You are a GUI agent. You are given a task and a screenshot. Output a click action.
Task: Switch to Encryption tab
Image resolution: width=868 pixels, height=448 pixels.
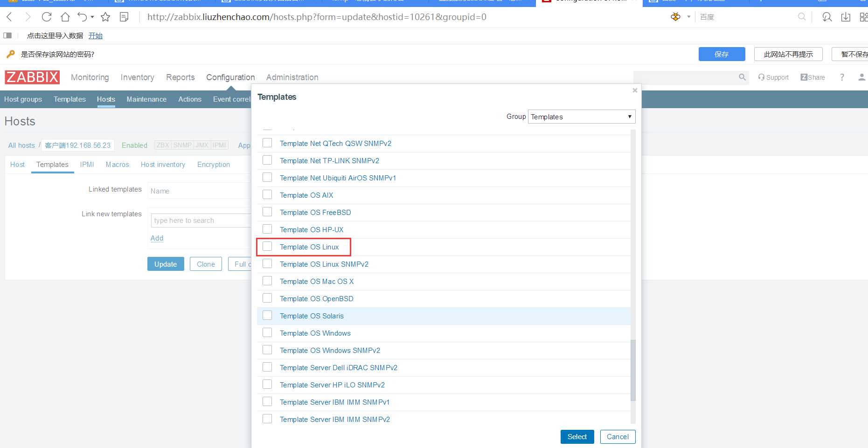[x=214, y=165]
